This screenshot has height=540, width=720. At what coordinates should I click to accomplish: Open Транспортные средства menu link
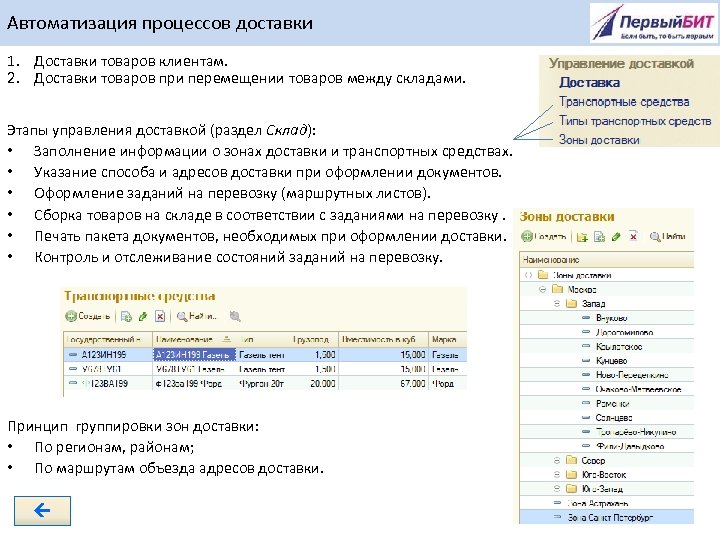[x=624, y=102]
